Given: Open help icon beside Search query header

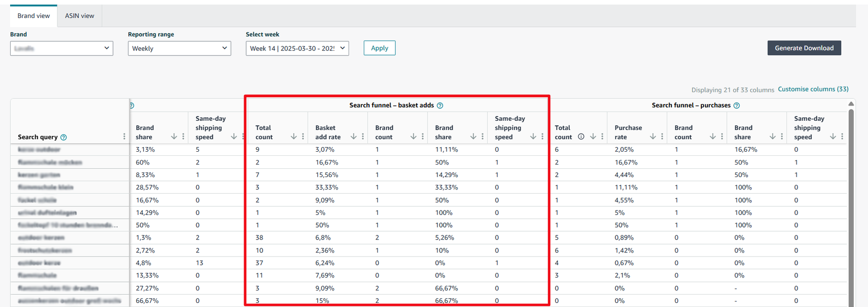Looking at the screenshot, I should [x=64, y=137].
